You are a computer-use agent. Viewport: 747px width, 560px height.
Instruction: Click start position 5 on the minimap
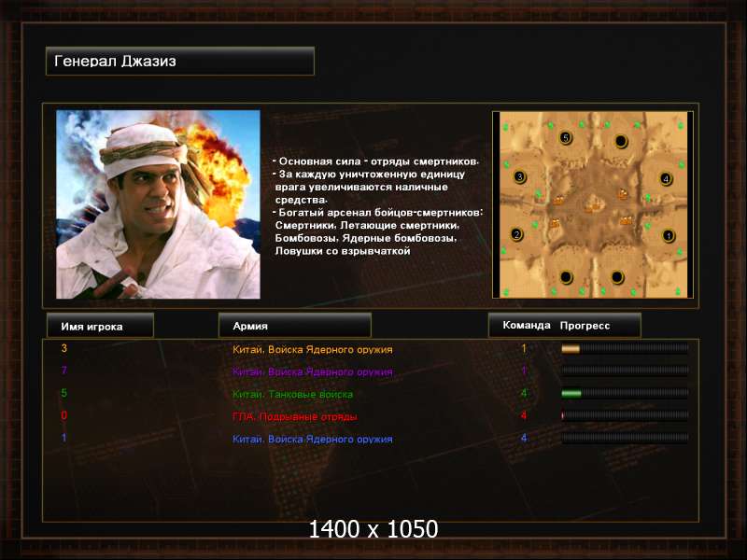tap(566, 137)
